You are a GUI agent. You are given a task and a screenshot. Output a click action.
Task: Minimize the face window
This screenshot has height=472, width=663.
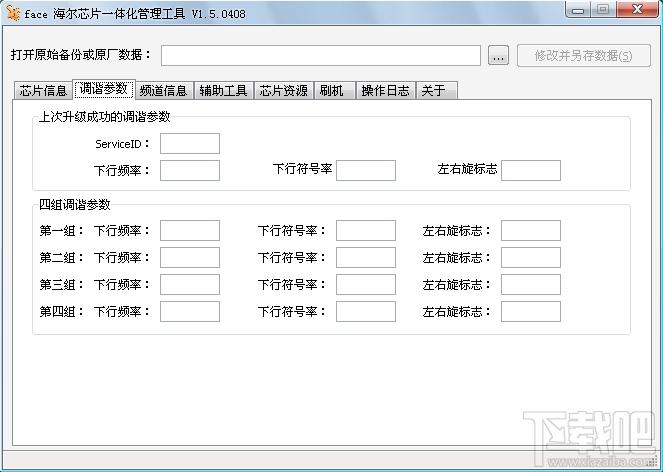[578, 9]
